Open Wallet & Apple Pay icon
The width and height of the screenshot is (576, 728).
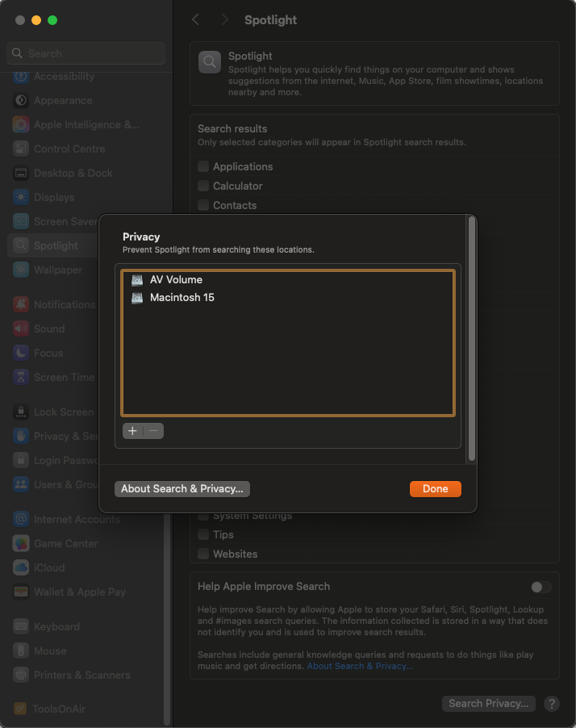click(21, 591)
